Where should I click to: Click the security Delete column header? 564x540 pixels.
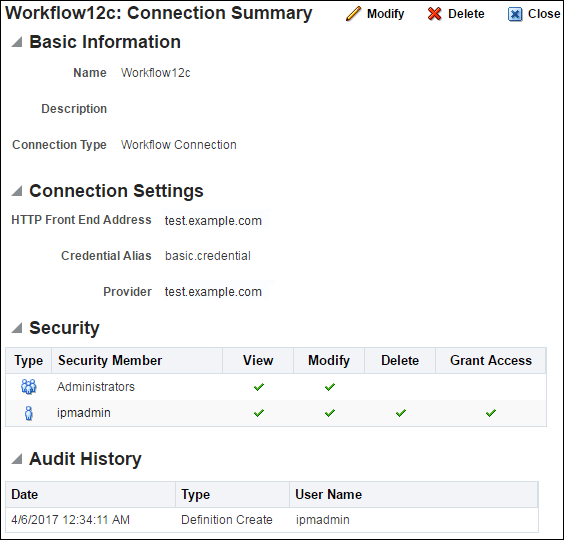400,360
